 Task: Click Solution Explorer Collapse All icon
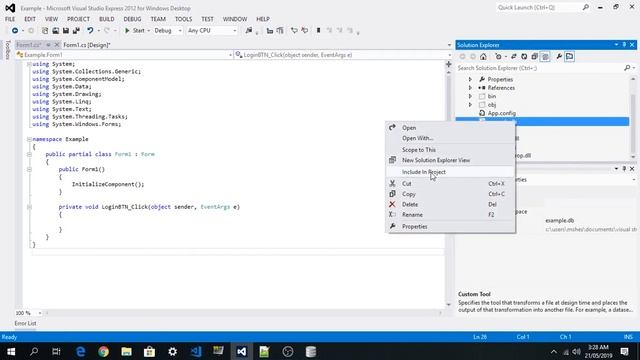coord(534,57)
